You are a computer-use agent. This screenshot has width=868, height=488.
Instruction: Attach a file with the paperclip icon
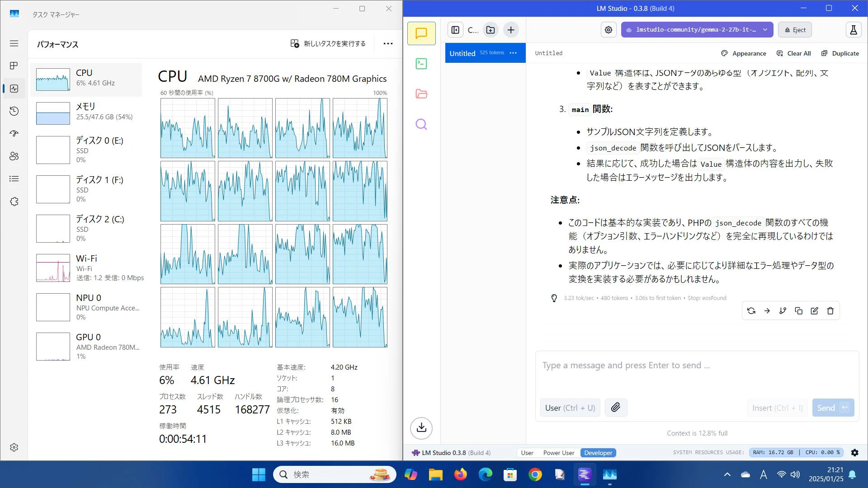point(616,408)
